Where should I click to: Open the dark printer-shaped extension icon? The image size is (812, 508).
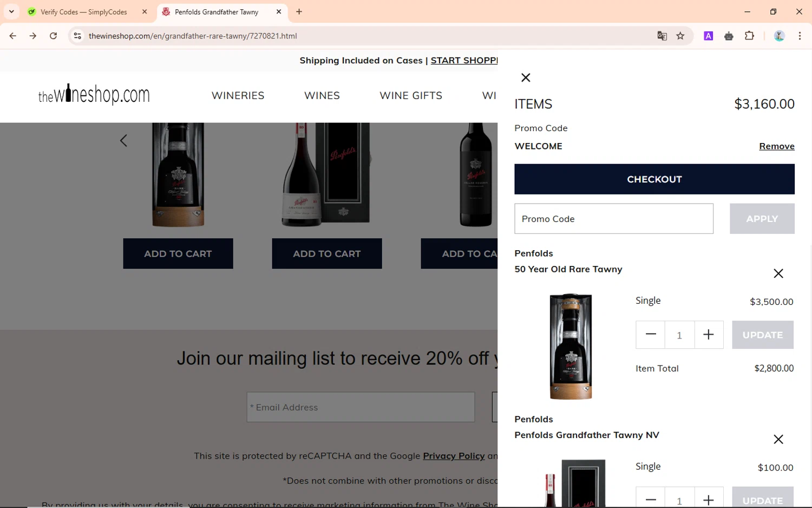tap(729, 36)
